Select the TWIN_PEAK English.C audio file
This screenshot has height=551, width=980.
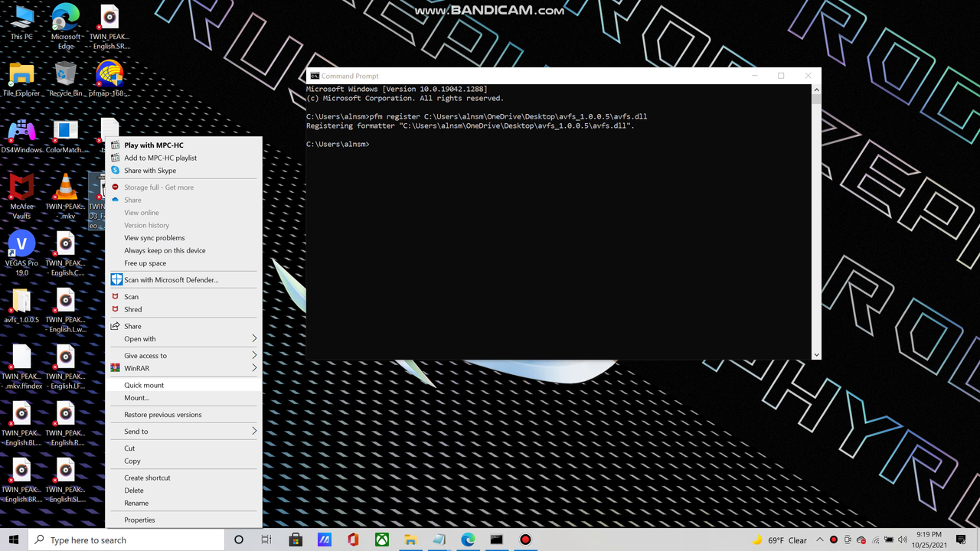tap(66, 253)
